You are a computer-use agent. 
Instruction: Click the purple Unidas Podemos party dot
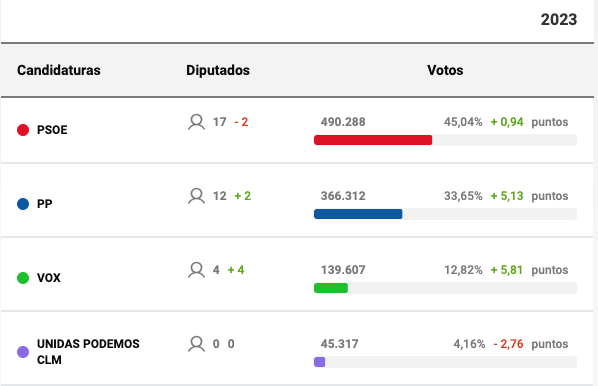coord(23,352)
